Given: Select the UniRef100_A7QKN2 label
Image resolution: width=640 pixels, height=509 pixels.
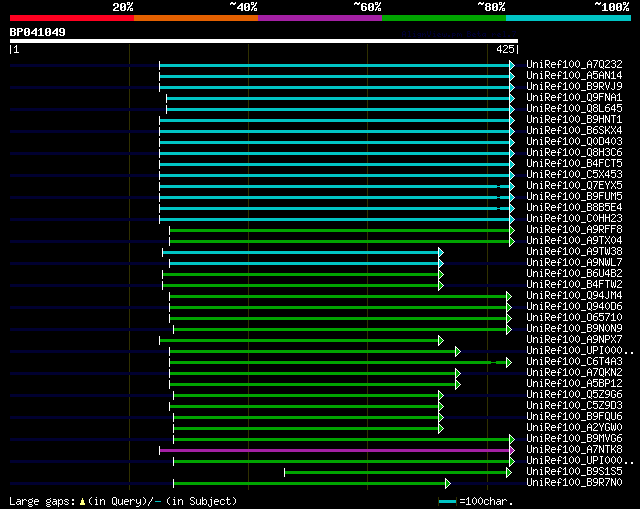Looking at the screenshot, I should click(x=574, y=373).
